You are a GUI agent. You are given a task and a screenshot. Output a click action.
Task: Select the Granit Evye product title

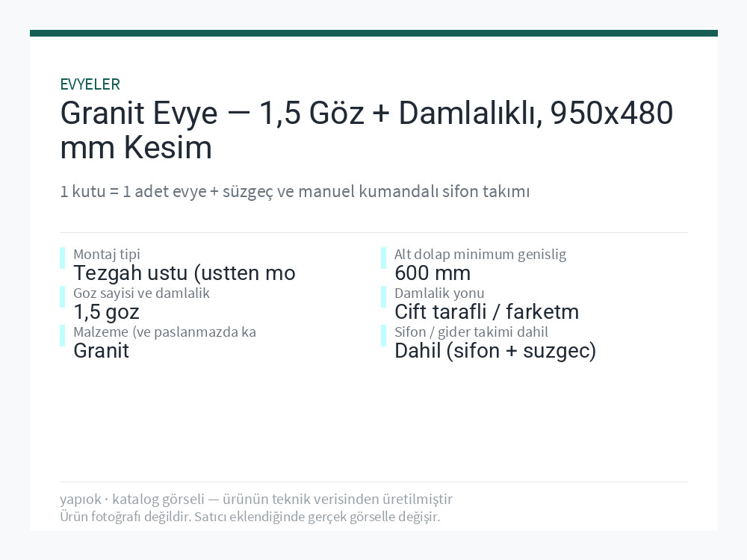click(x=366, y=130)
